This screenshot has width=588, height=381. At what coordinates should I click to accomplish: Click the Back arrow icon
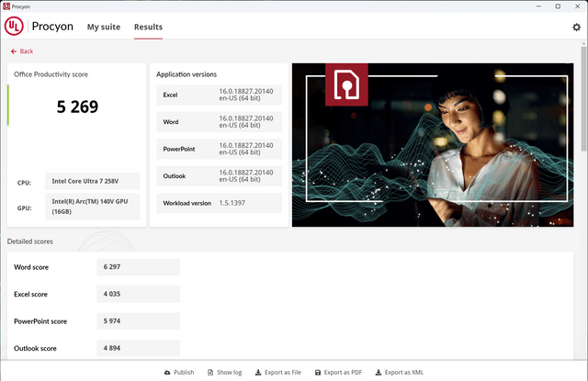(14, 51)
